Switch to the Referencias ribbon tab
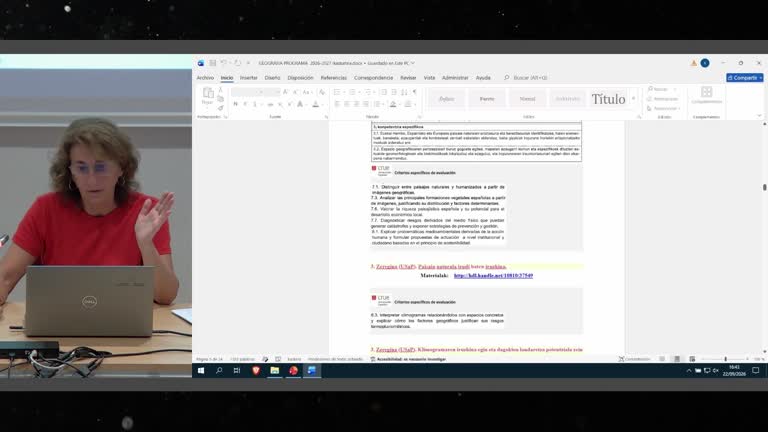 (334, 78)
